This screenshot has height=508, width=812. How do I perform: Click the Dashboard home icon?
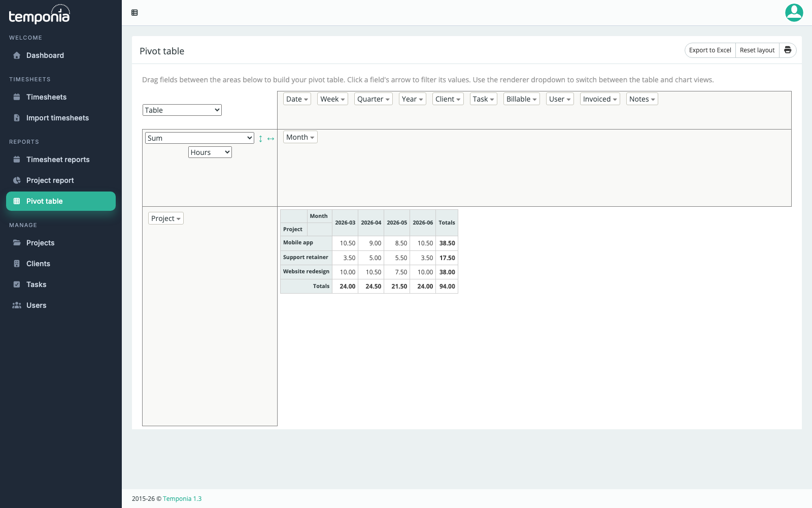point(17,55)
